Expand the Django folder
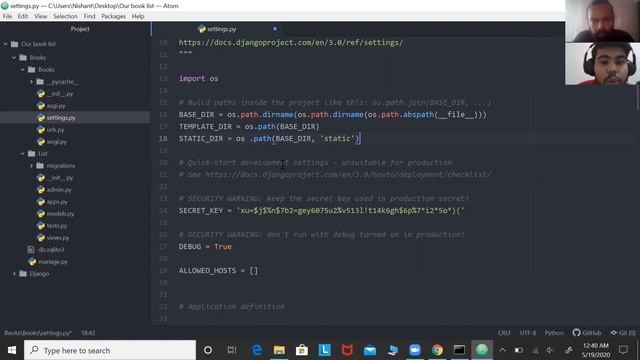 click(14, 274)
